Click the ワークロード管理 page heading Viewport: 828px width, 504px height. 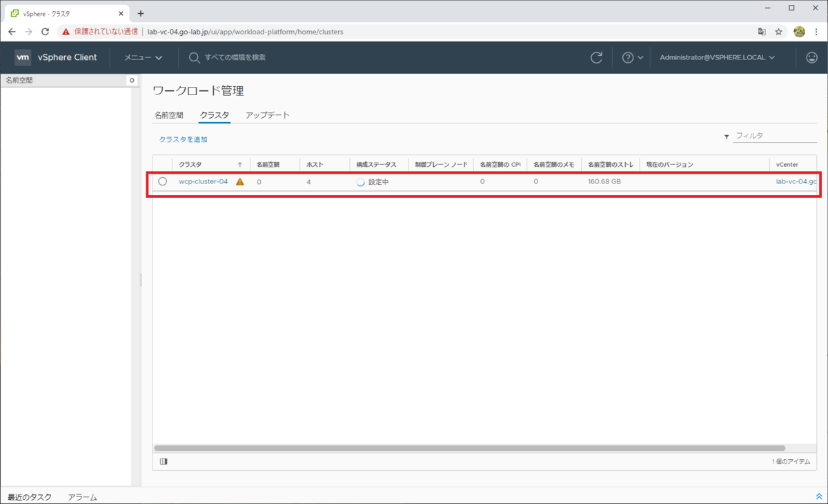(198, 91)
